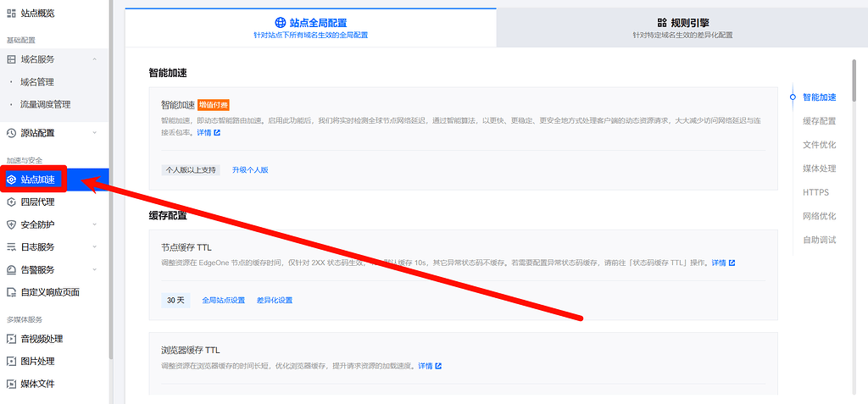
Task: Click the 图片处理 sidebar icon
Action: click(x=11, y=361)
